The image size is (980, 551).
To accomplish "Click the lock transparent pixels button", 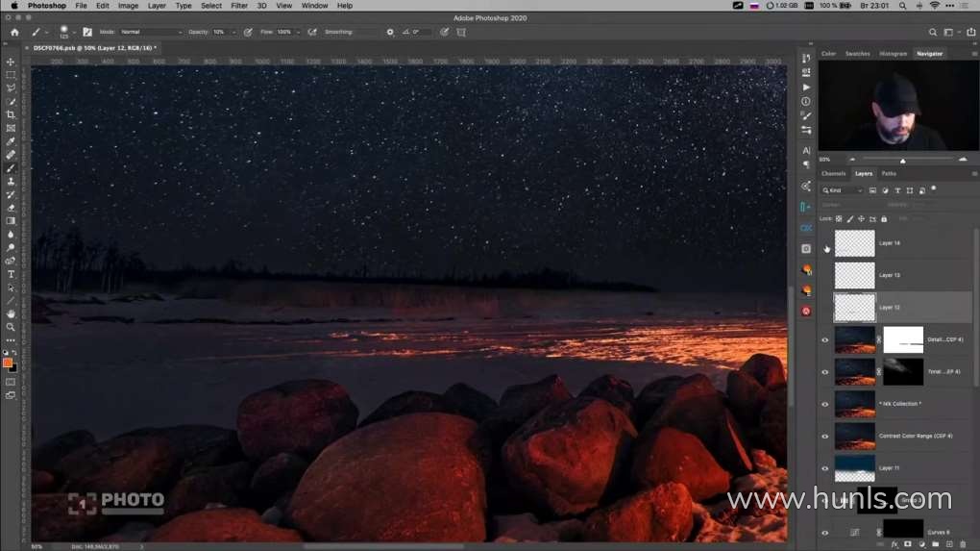I will (839, 219).
